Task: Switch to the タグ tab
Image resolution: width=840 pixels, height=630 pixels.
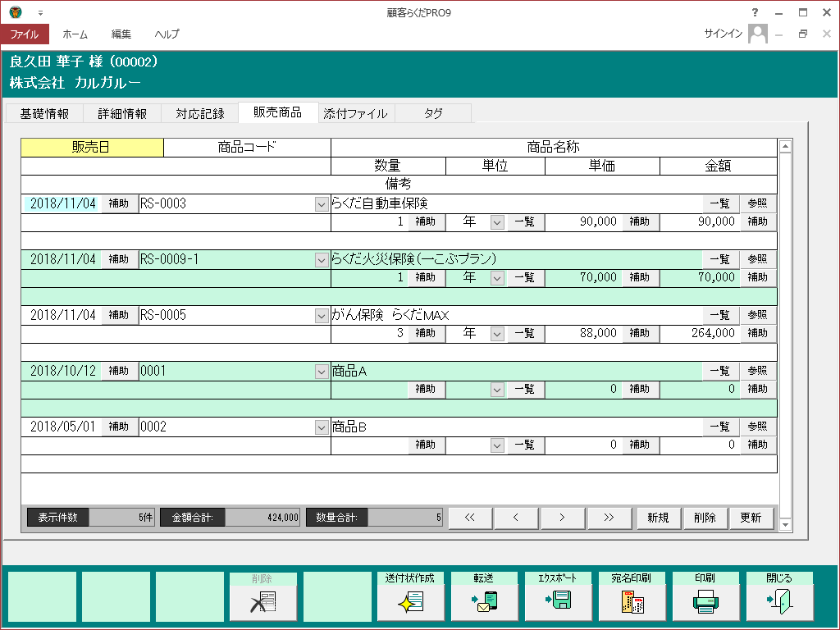Action: (433, 113)
